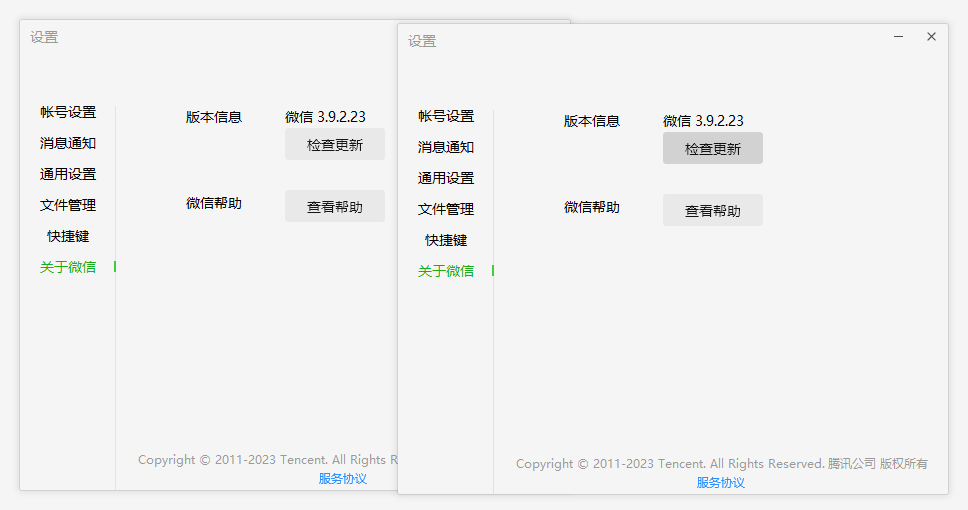The height and width of the screenshot is (510, 968).
Task: Click 设置 title of the front window
Action: coord(422,41)
